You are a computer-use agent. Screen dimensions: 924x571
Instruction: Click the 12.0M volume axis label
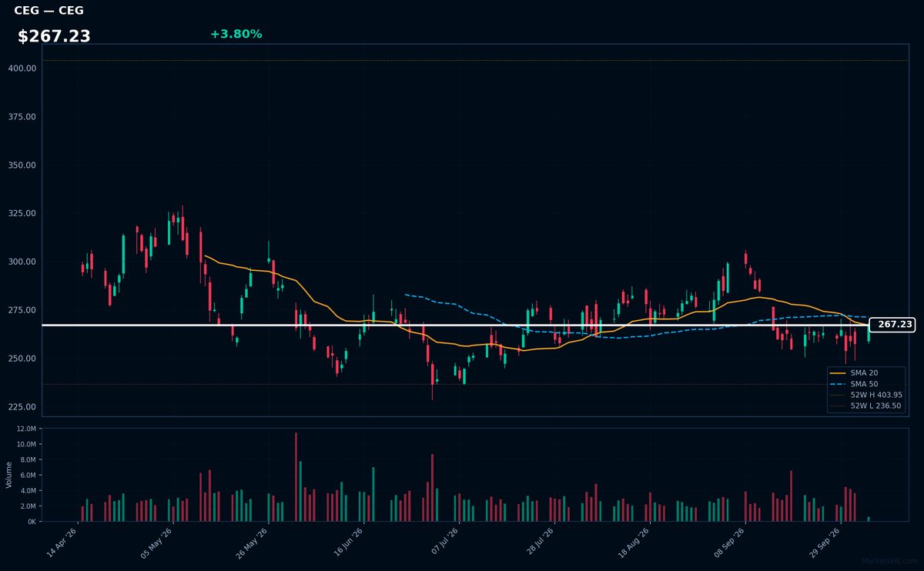pyautogui.click(x=25, y=429)
